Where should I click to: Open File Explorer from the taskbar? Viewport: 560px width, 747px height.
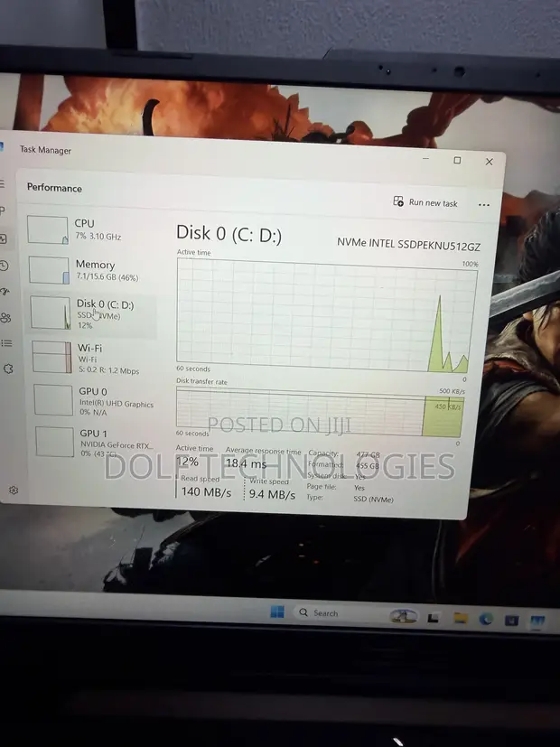pyautogui.click(x=461, y=619)
